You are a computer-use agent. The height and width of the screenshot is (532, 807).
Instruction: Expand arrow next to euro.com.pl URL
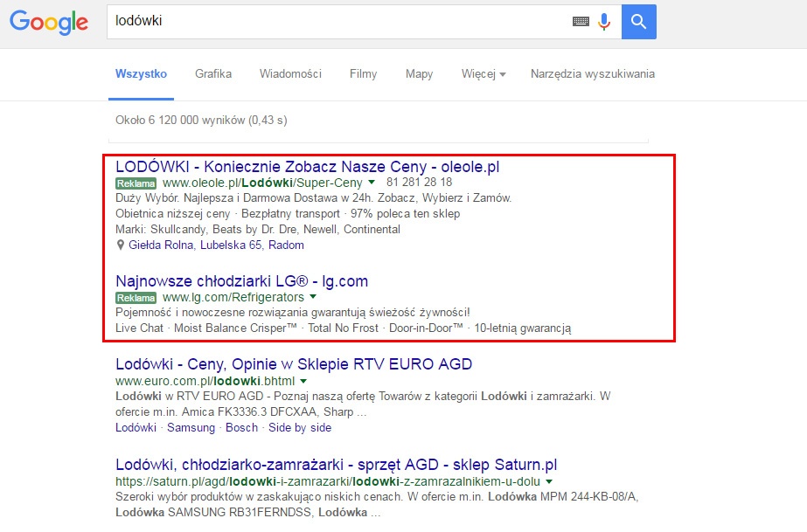coord(303,381)
